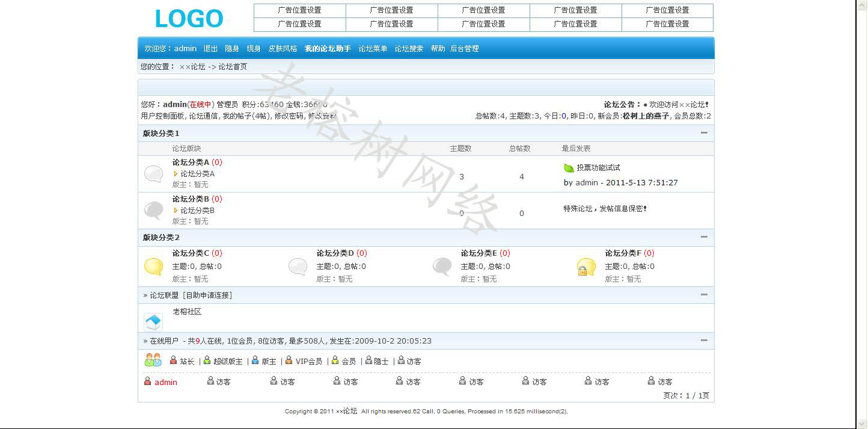Viewport: 868px width, 429px height.
Task: Click the LOGO image at top
Action: (189, 19)
